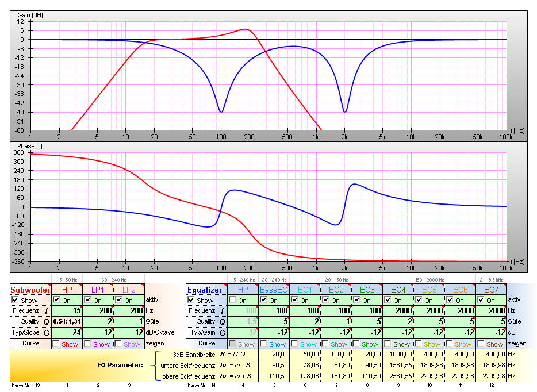This screenshot has width=537, height=392.
Task: Enable the EQ1 curve Show checkbox
Action: pyautogui.click(x=295, y=344)
